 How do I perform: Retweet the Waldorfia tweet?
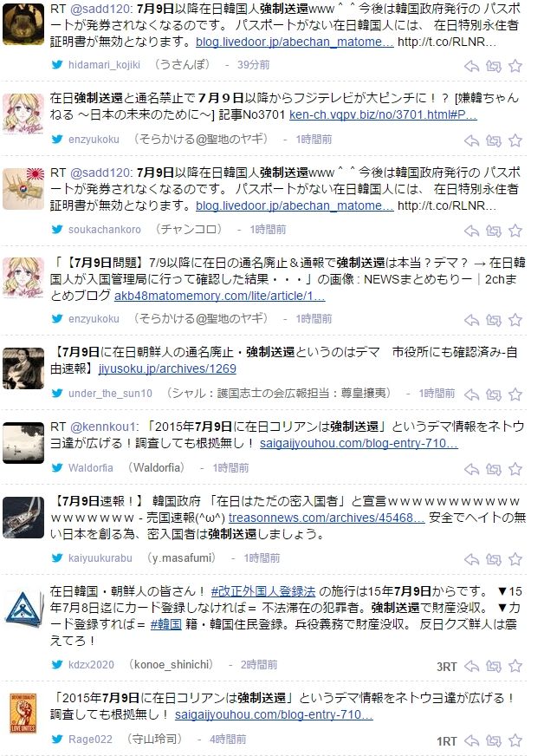coord(493,469)
